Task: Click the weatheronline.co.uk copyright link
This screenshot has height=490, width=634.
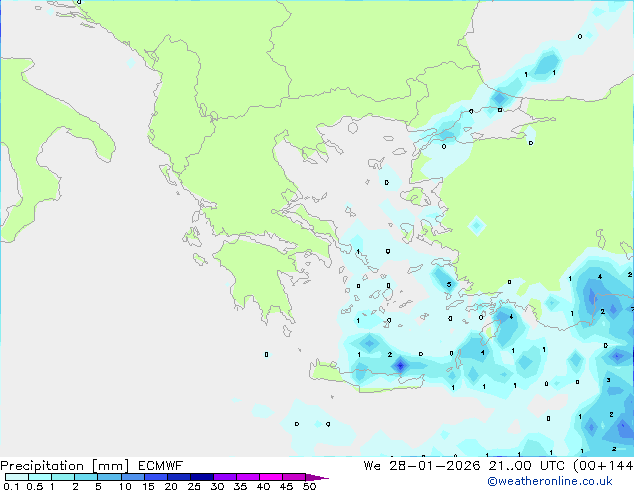Action: (550, 481)
